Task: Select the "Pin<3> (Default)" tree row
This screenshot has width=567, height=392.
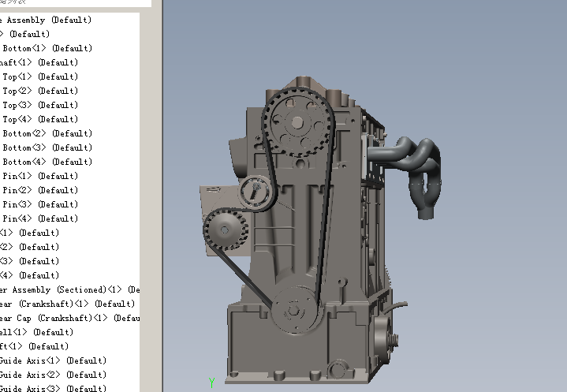Action: click(x=39, y=204)
